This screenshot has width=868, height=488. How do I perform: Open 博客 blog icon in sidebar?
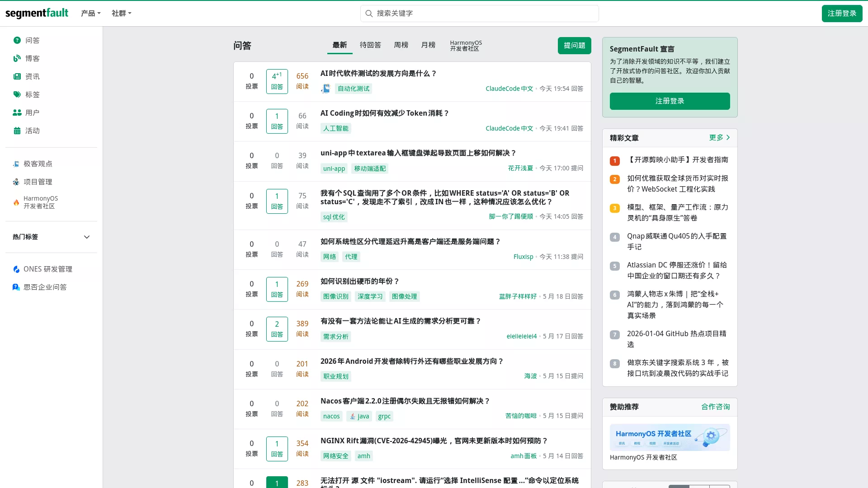17,58
